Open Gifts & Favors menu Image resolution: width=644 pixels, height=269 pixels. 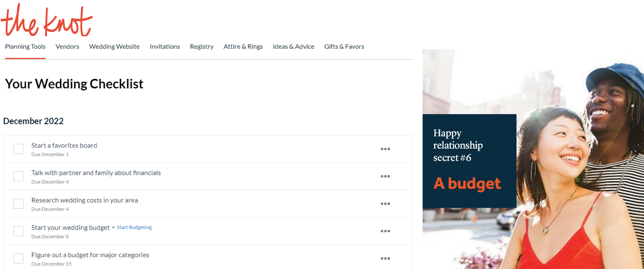point(344,47)
